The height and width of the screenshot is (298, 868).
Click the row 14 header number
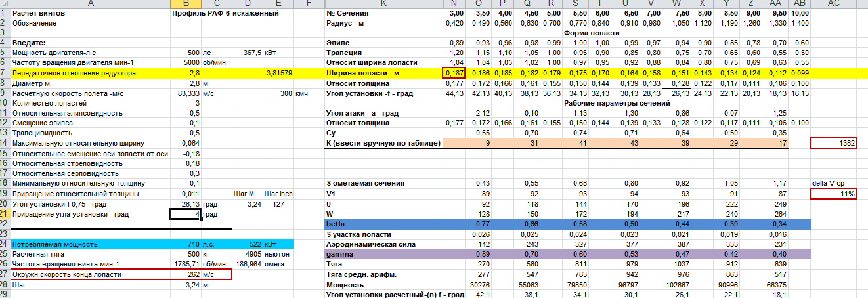click(x=5, y=143)
